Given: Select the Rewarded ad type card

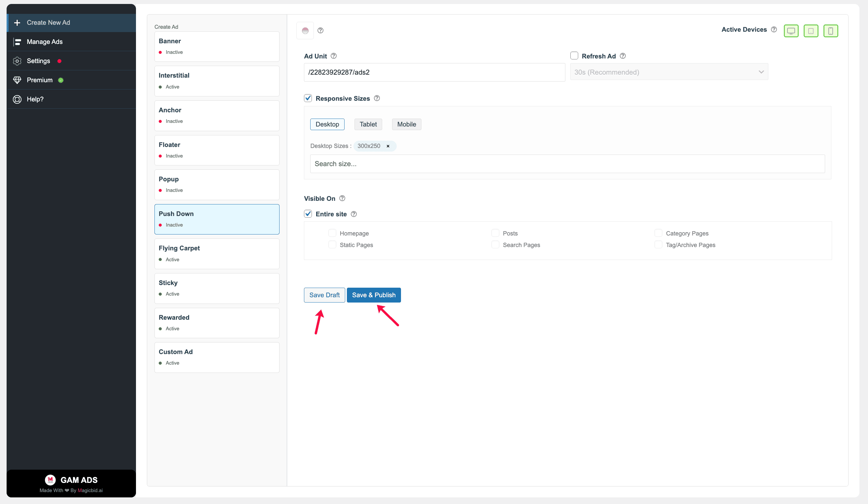Looking at the screenshot, I should tap(217, 323).
